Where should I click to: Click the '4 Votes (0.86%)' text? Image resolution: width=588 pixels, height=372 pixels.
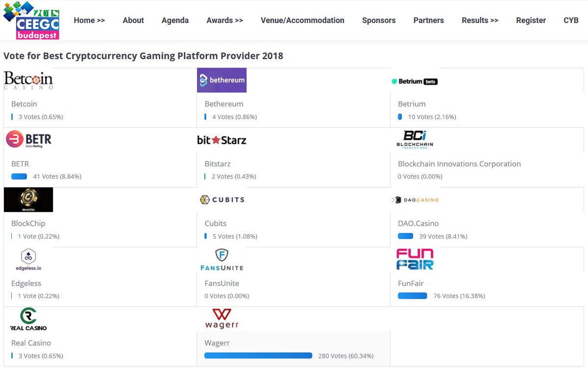tap(234, 116)
